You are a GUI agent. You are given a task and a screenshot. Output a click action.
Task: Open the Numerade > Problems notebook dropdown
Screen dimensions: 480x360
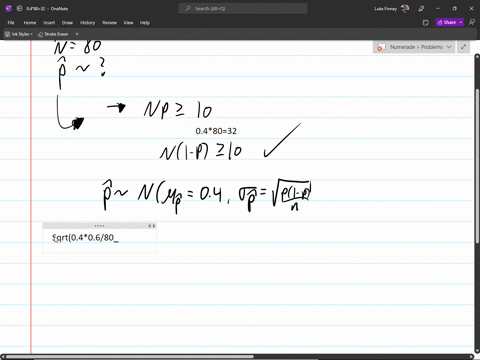click(414, 47)
